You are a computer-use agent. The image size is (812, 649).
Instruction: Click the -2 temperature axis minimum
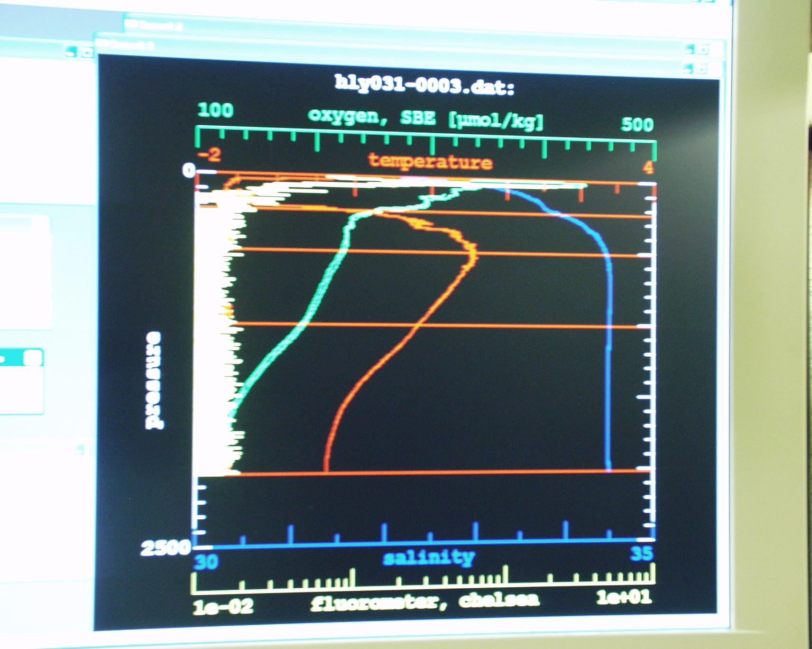click(x=209, y=155)
